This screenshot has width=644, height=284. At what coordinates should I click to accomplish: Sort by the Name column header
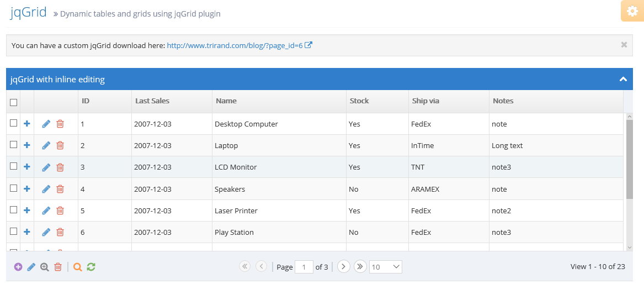point(226,101)
